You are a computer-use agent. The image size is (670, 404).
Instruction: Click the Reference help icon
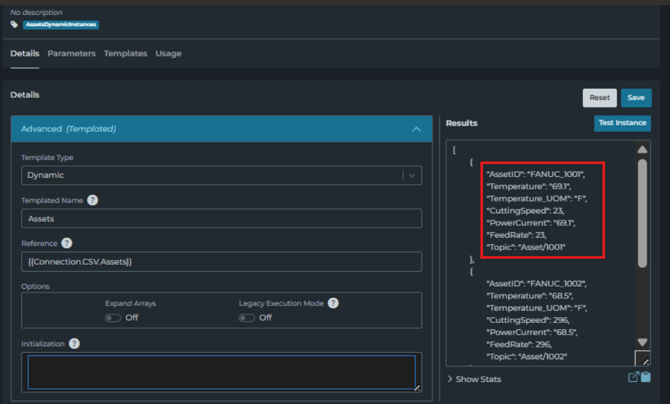pos(67,243)
